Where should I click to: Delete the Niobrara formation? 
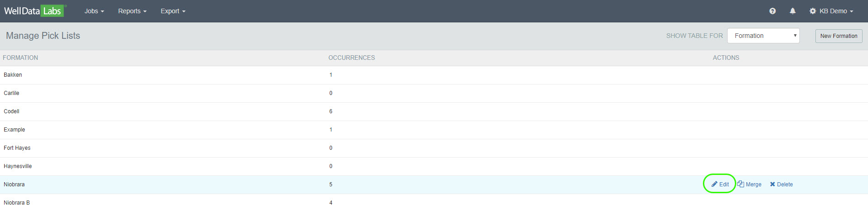(781, 185)
